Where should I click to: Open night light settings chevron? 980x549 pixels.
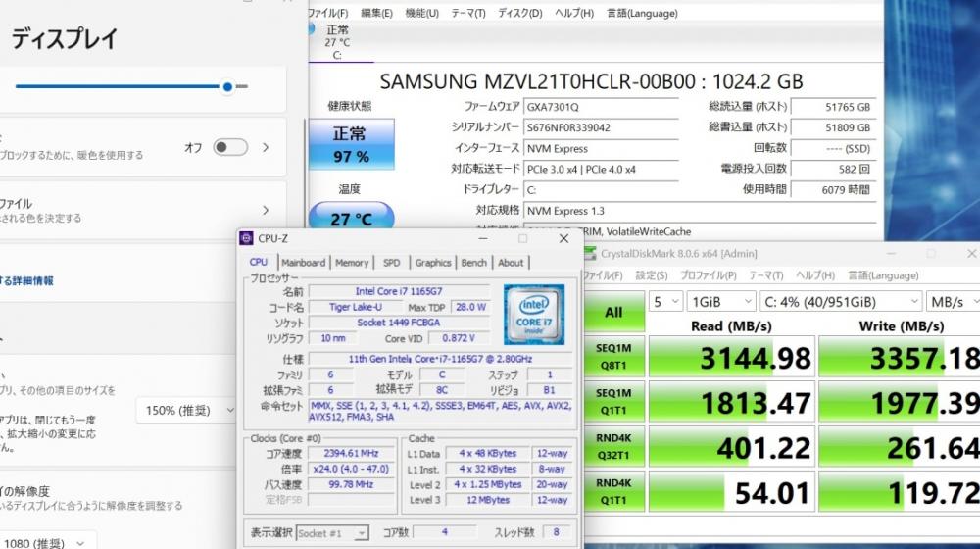coord(266,148)
